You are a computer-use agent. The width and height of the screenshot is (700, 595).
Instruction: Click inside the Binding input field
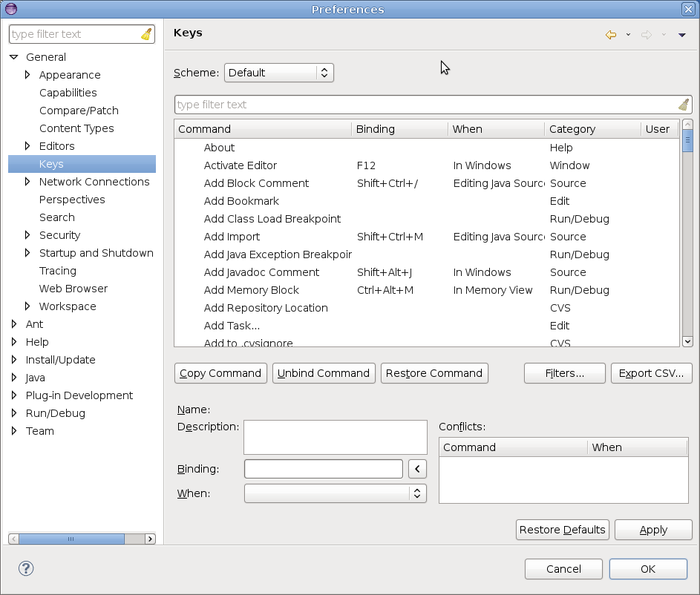click(x=323, y=469)
